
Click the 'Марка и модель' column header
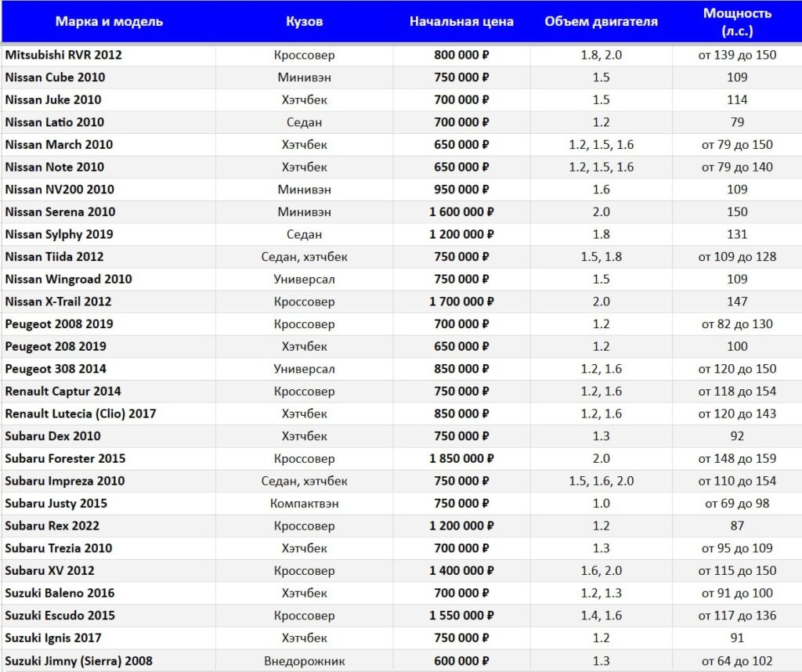(x=109, y=21)
